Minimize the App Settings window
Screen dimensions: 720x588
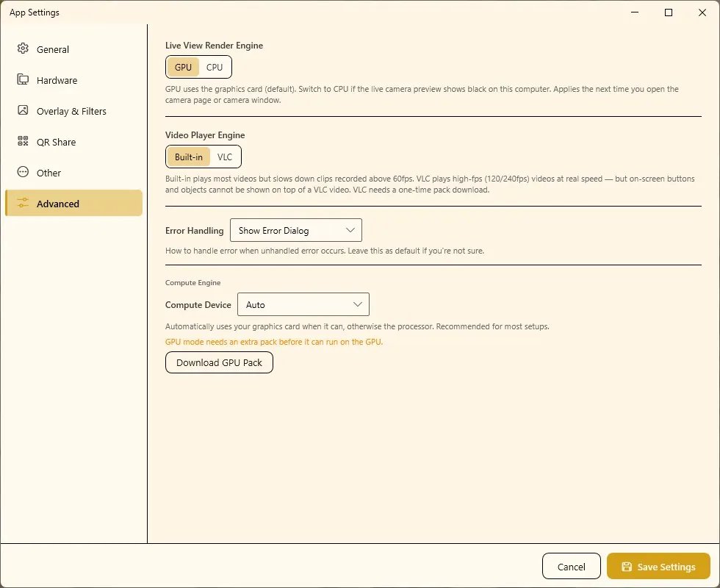[x=635, y=12]
